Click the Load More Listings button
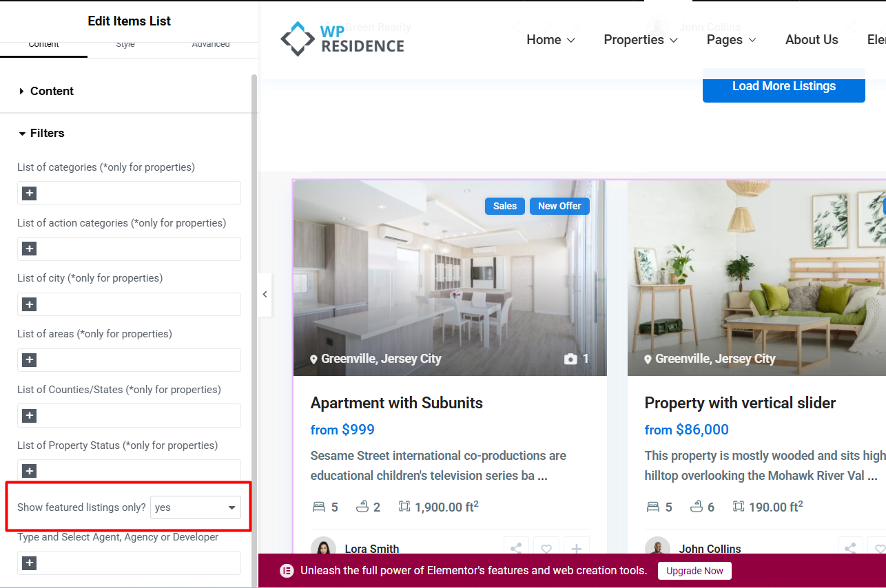This screenshot has height=588, width=886. click(x=784, y=86)
